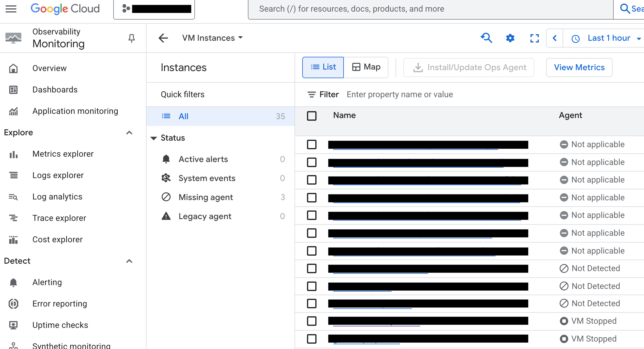Filter by Missing agent status

tap(206, 197)
